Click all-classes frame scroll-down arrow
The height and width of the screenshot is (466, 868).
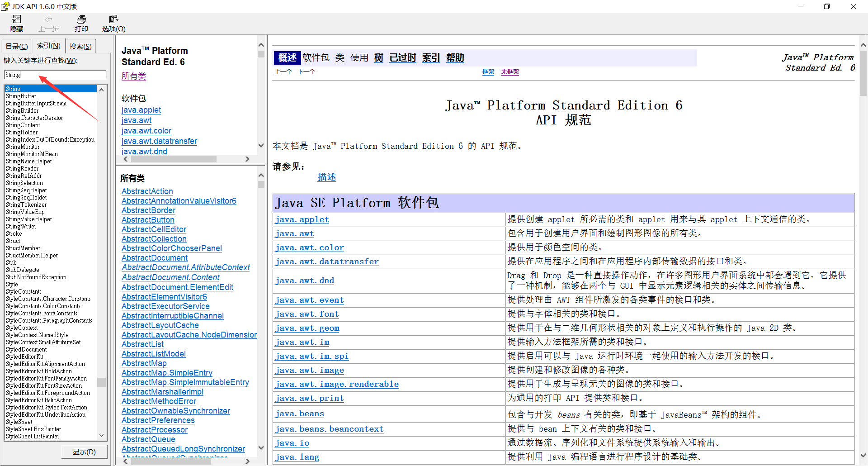(261, 447)
